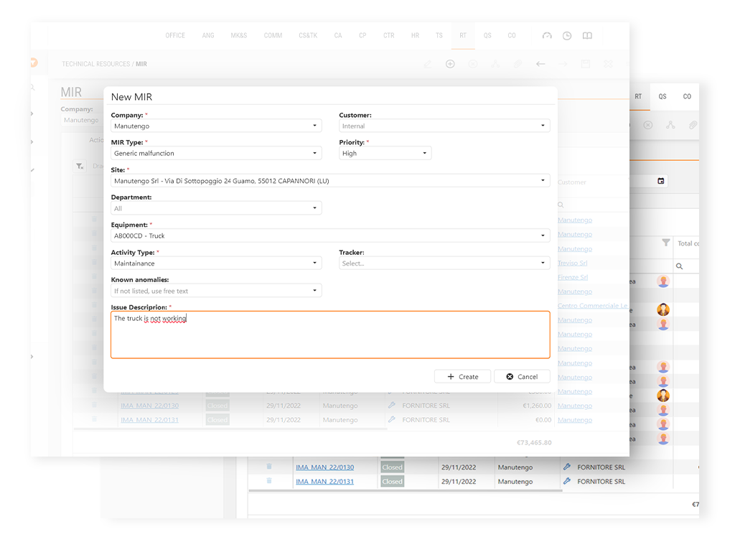Click the calendar date picker icon
Screen dimensions: 735x560
(661, 181)
